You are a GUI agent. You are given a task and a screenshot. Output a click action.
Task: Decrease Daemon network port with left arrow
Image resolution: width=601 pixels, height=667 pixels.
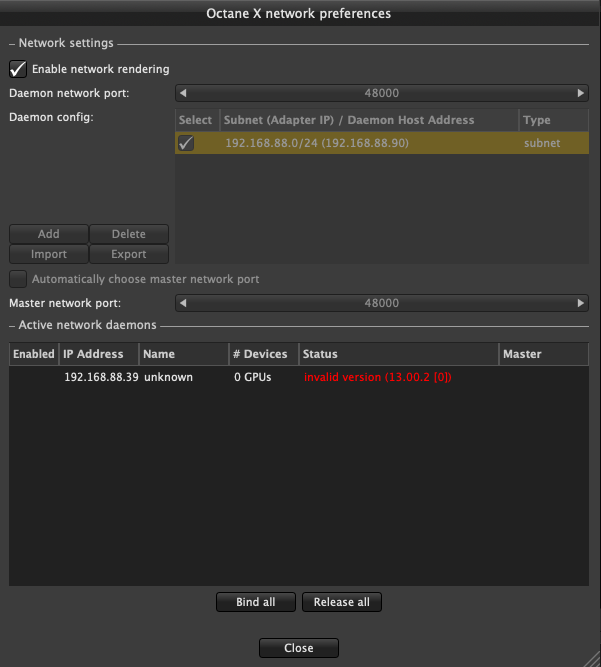click(x=183, y=93)
